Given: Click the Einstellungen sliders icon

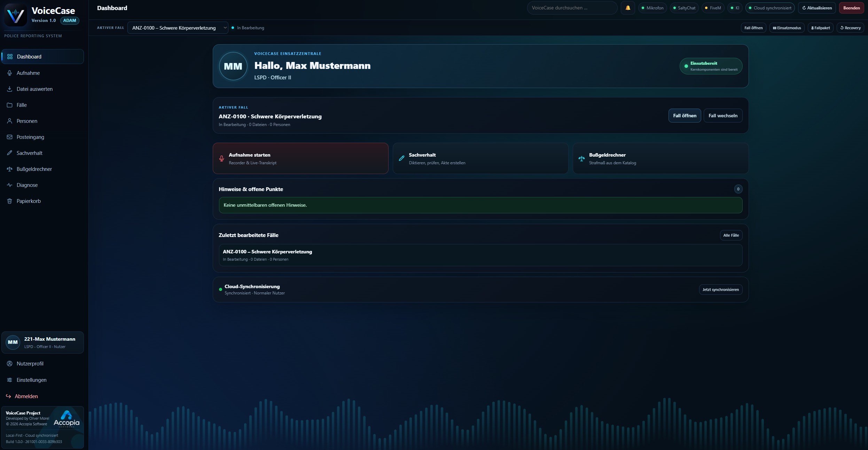Looking at the screenshot, I should [x=10, y=380].
